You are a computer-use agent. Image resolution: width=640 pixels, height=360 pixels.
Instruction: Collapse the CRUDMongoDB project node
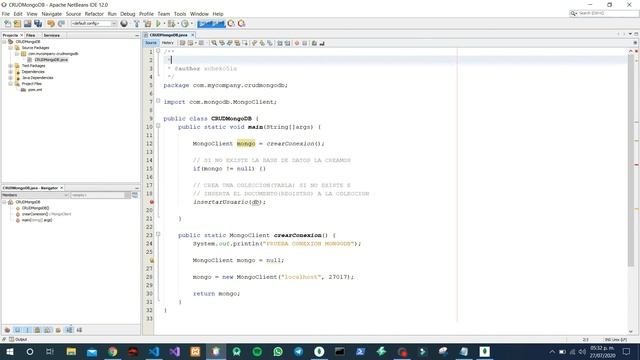(x=4, y=42)
